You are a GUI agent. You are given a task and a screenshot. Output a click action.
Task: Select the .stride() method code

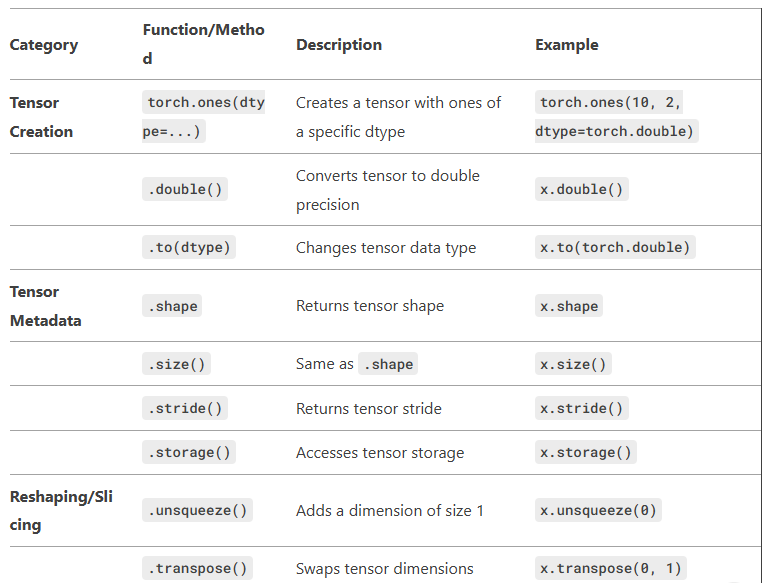(x=185, y=408)
